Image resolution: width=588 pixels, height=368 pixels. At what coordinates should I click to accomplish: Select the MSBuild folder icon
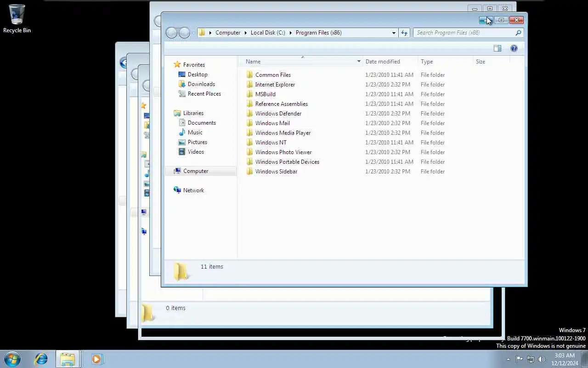pos(249,94)
